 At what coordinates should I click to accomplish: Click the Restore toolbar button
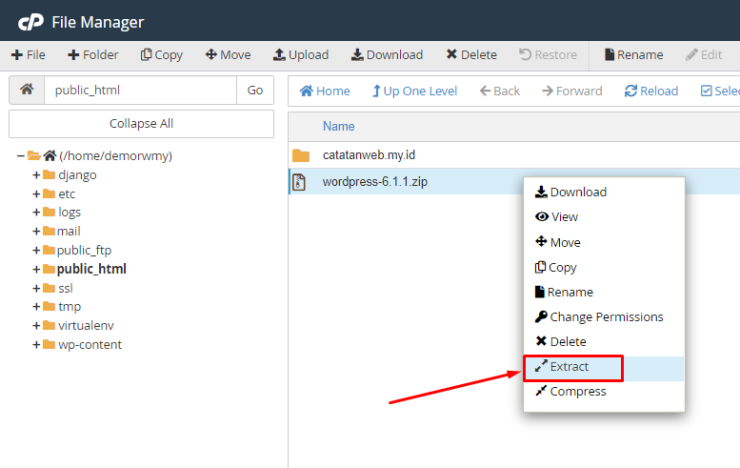548,55
